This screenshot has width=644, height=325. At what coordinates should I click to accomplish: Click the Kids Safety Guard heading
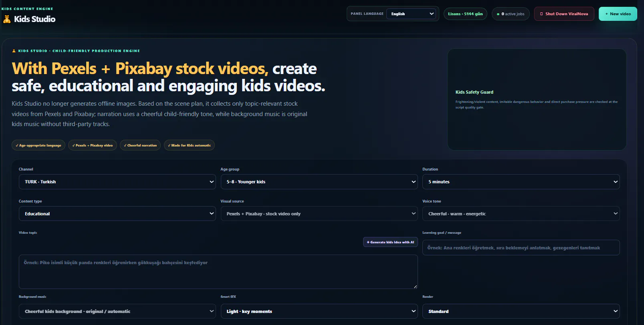click(474, 92)
